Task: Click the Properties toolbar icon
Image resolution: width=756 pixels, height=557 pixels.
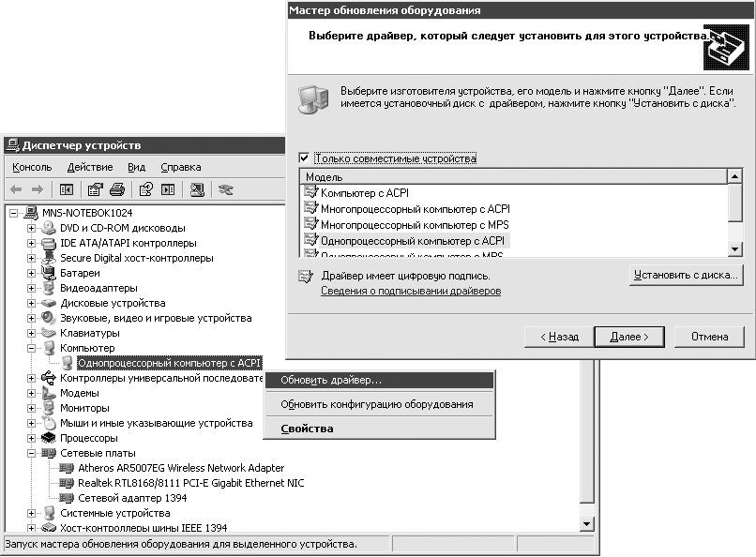Action: click(x=94, y=189)
